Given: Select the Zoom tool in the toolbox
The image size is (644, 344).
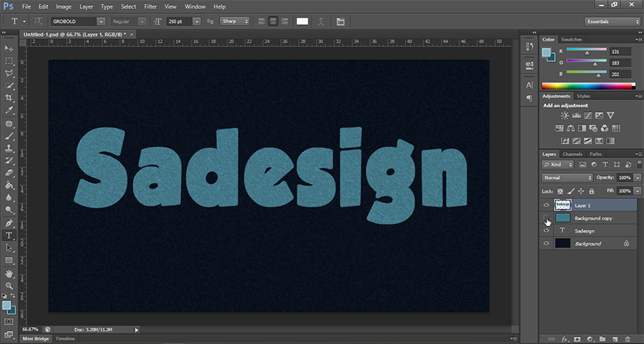Looking at the screenshot, I should [9, 286].
